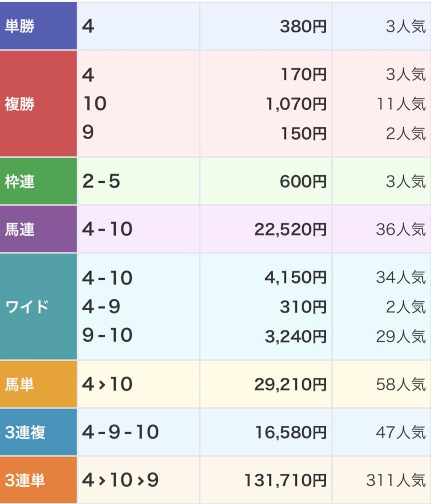
Task: Select the 22,520円 payout amount
Action: pos(290,230)
